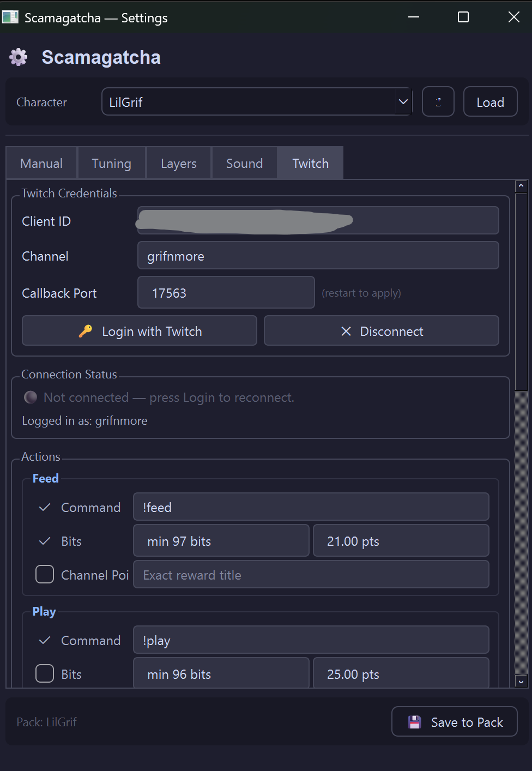The height and width of the screenshot is (771, 532).
Task: Click the Play 25.00 pts field
Action: [401, 672]
